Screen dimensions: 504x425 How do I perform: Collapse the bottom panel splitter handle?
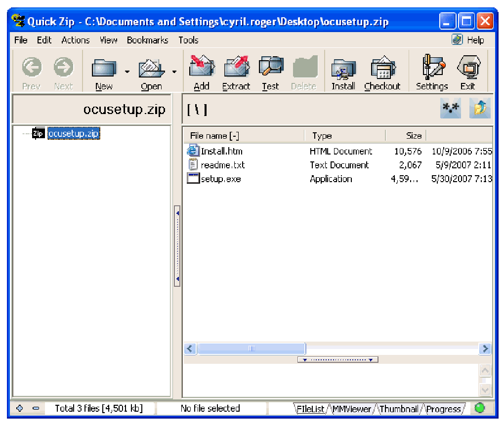338,360
